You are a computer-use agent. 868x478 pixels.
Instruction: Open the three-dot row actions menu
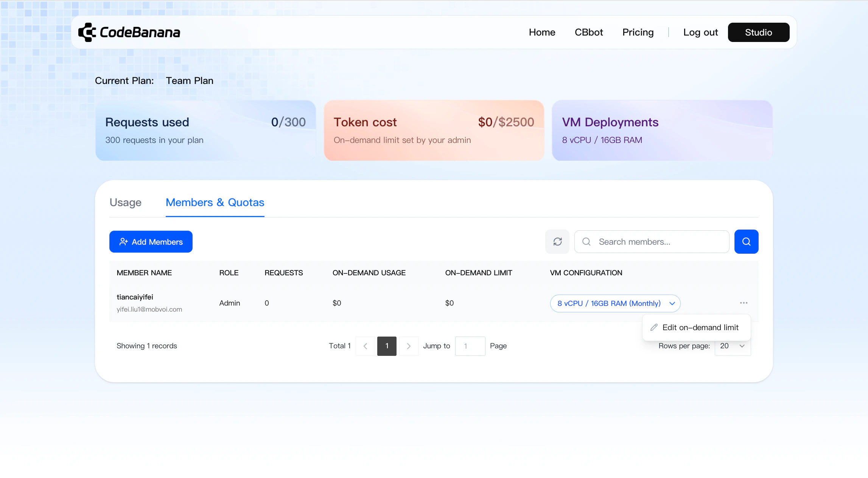744,303
